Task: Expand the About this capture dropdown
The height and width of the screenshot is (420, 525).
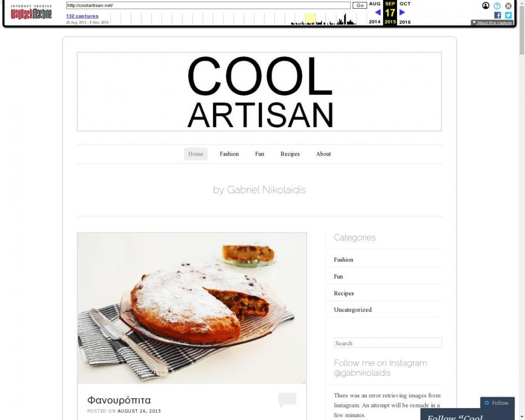Action: tap(492, 23)
